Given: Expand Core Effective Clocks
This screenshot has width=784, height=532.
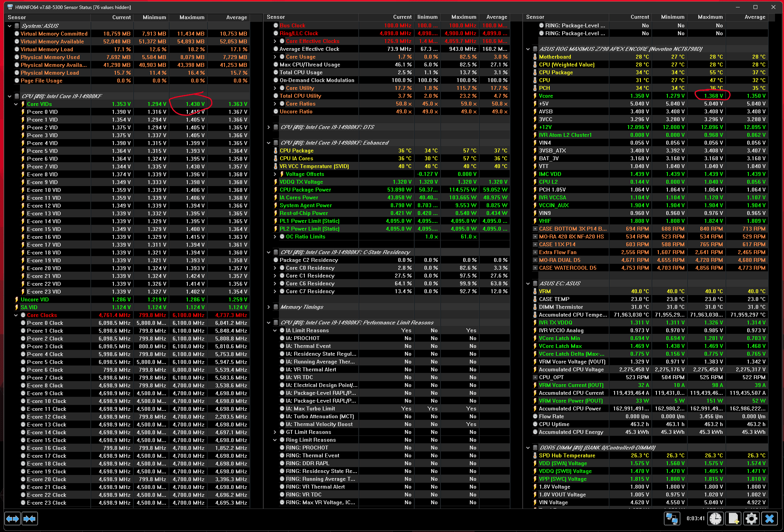Looking at the screenshot, I should [x=275, y=41].
